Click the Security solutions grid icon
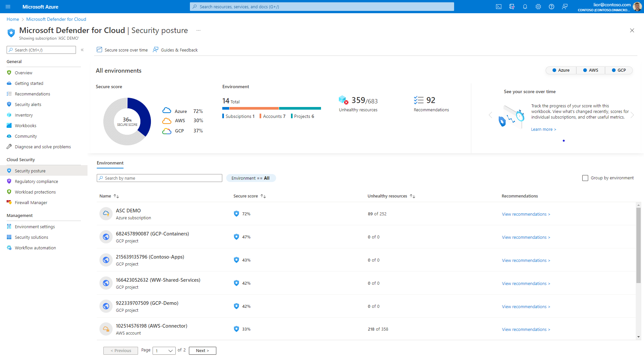The width and height of the screenshot is (644, 359). [9, 237]
